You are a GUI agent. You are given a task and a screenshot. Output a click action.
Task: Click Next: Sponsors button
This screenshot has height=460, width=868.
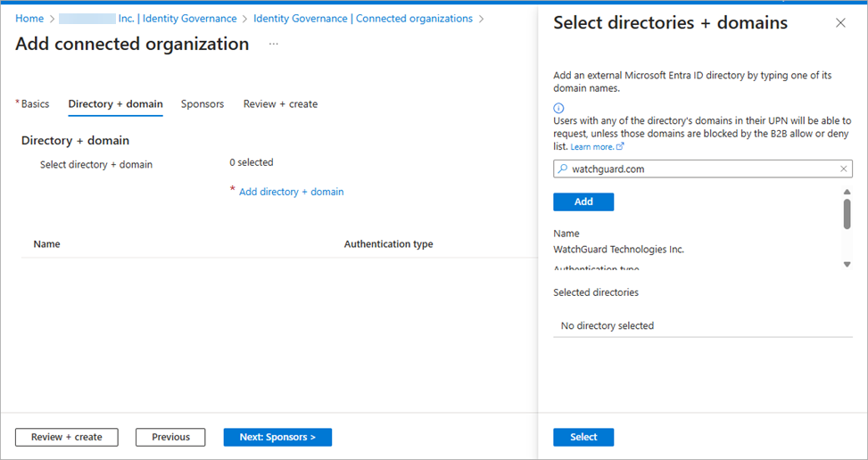(x=277, y=437)
